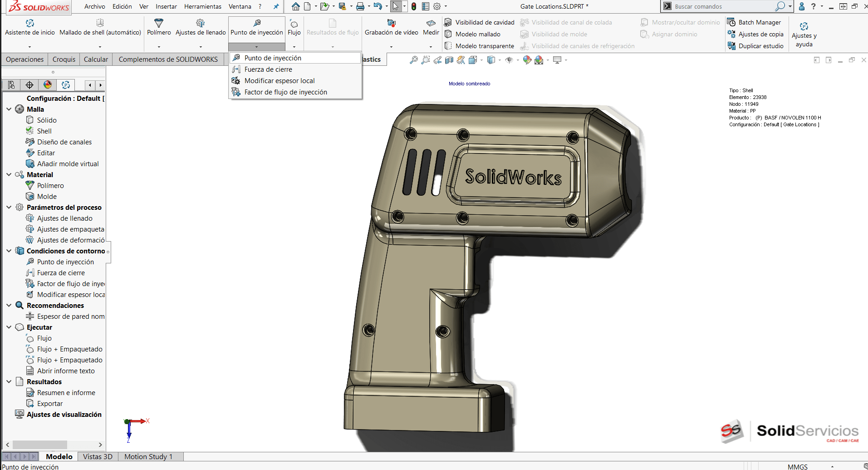Open the Herramientas menu
Viewport: 868px width, 470px height.
(x=203, y=6)
